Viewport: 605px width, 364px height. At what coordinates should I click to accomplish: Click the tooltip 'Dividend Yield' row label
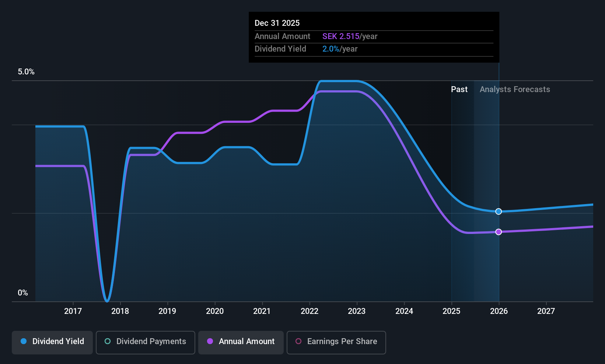tap(280, 49)
